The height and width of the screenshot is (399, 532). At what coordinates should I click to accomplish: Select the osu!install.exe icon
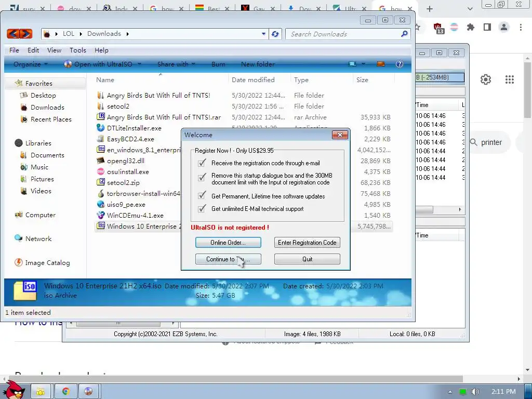(x=100, y=171)
